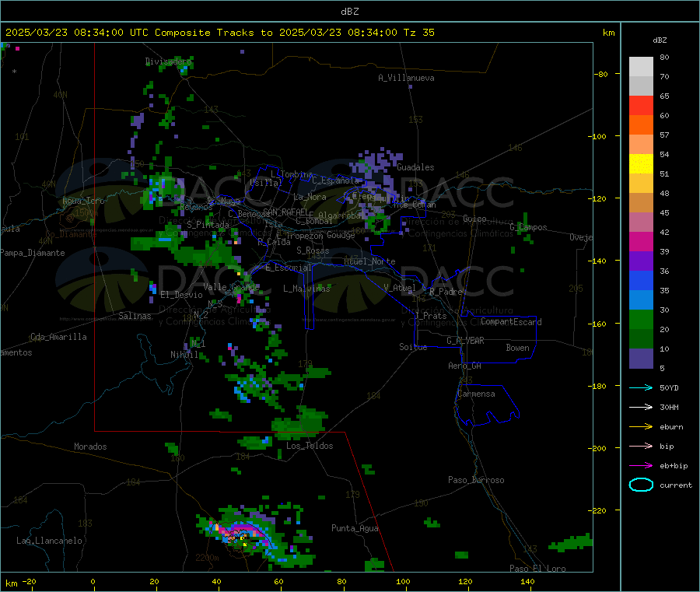Click the A_Villanueva place label
Viewport: 700px width, 592px height.
[x=406, y=78]
